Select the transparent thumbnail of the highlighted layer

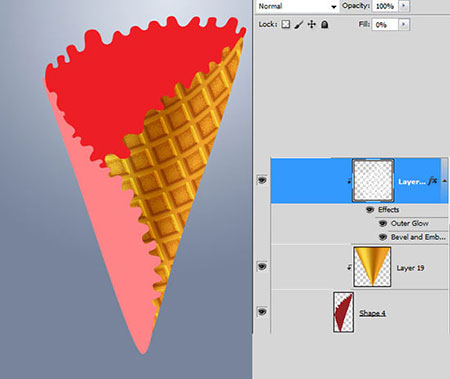(373, 180)
